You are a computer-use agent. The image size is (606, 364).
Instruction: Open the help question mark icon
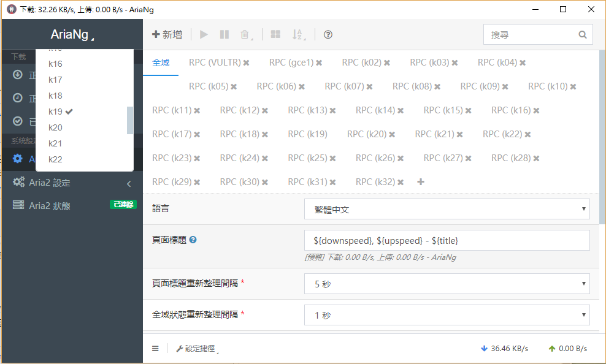pyautogui.click(x=328, y=34)
